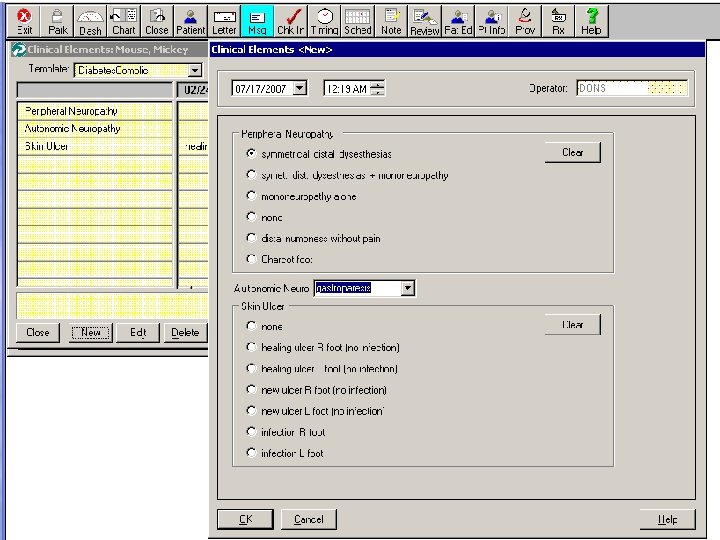Open the Pt Info toolbar icon

[x=492, y=22]
